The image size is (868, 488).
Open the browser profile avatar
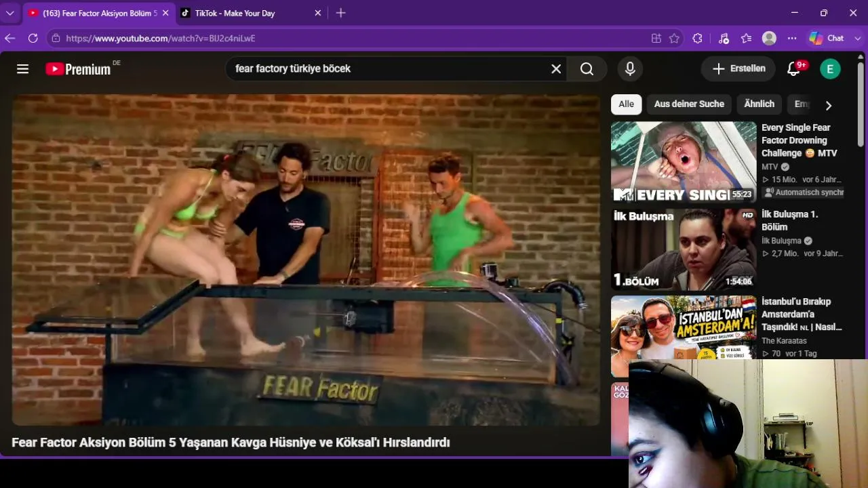tap(769, 39)
